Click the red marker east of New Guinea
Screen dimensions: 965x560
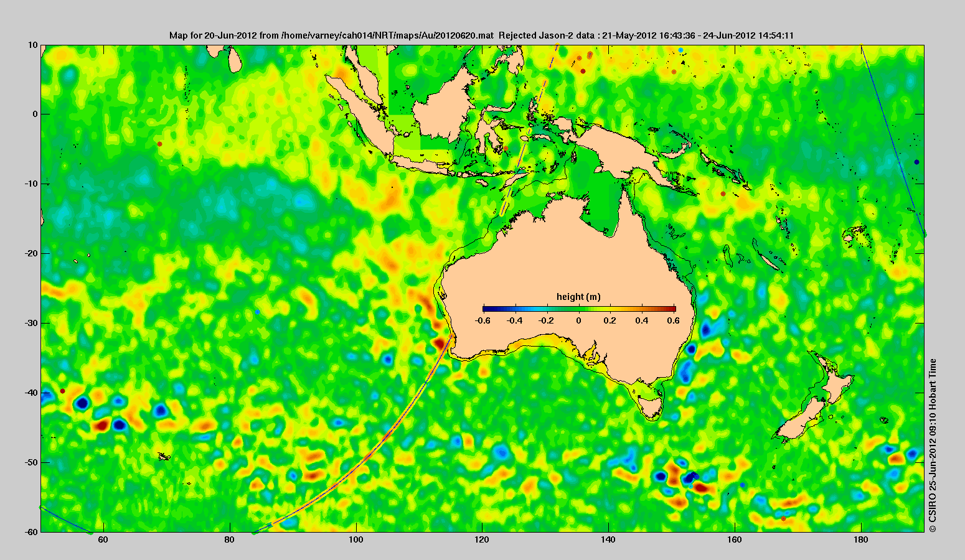[x=723, y=194]
